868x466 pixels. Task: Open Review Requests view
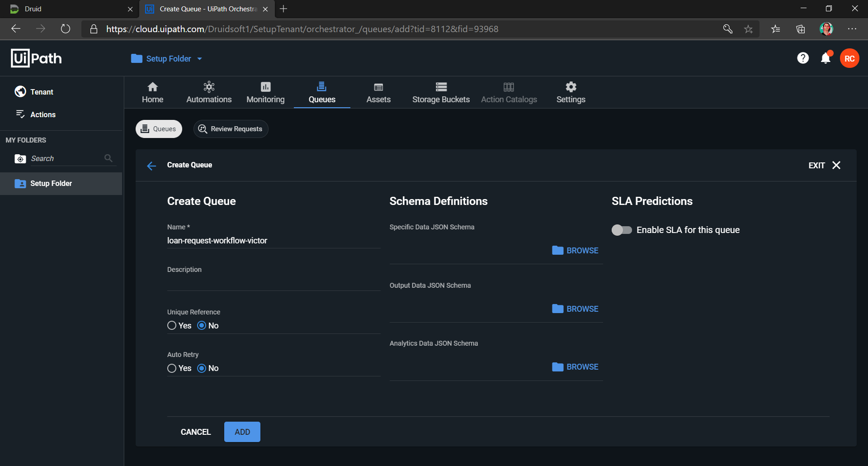click(x=231, y=129)
